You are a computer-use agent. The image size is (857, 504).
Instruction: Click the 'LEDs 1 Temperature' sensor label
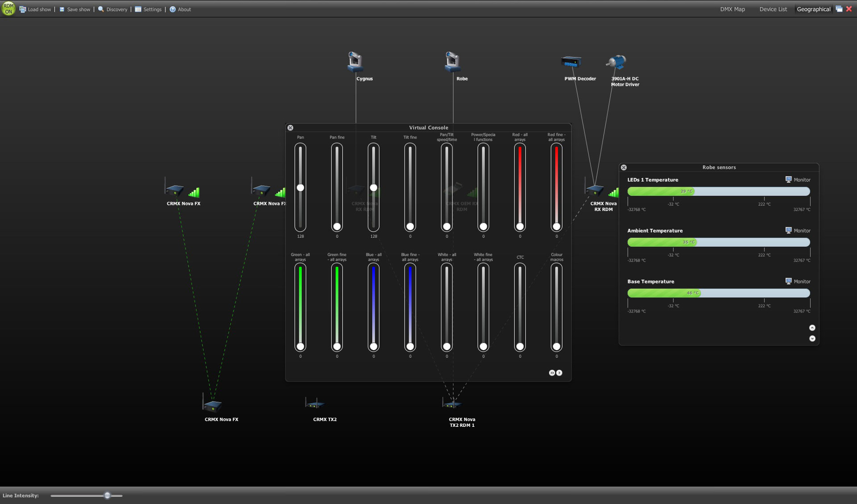[x=653, y=180]
